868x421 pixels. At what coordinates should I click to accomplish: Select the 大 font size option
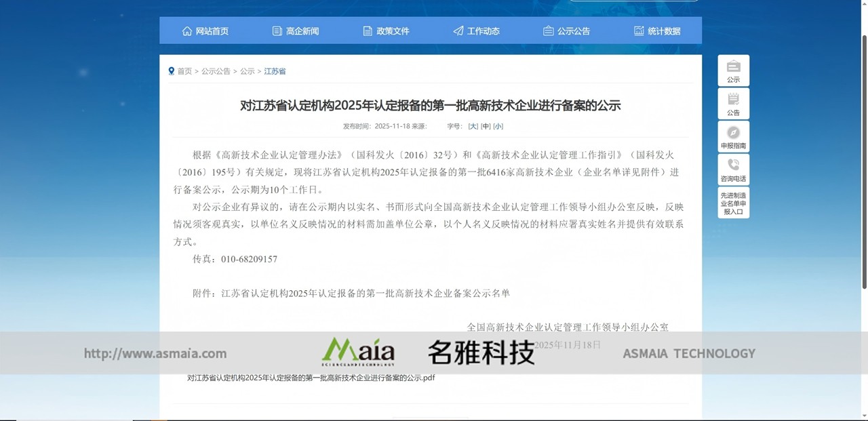point(473,126)
